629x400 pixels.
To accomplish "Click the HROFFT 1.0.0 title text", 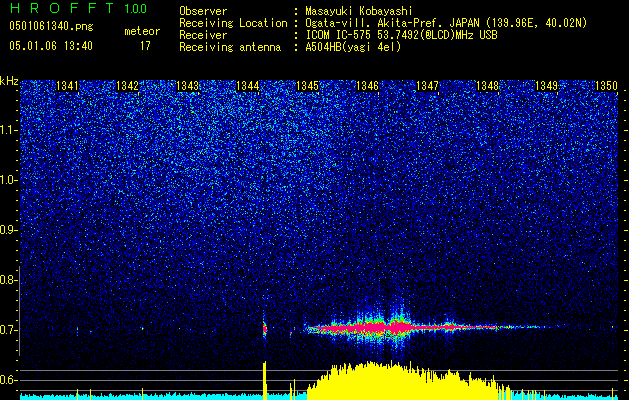I will [78, 8].
